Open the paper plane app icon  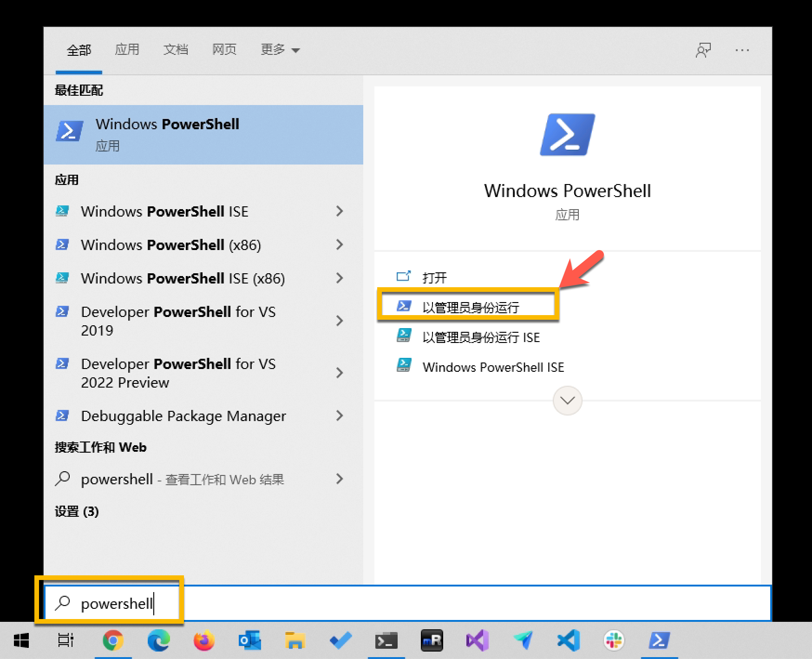523,641
